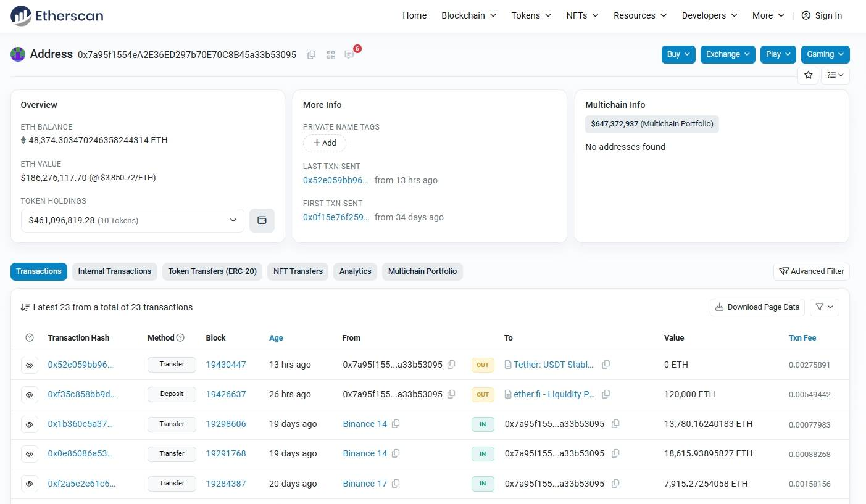Viewport: 866px width, 504px height.
Task: Copy the Binance 17 from address
Action: pos(396,484)
